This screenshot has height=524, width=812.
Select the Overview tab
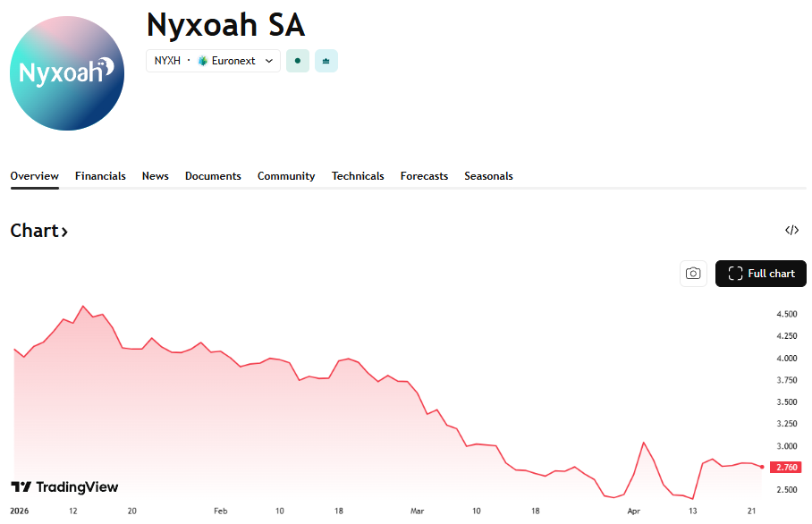(x=35, y=176)
